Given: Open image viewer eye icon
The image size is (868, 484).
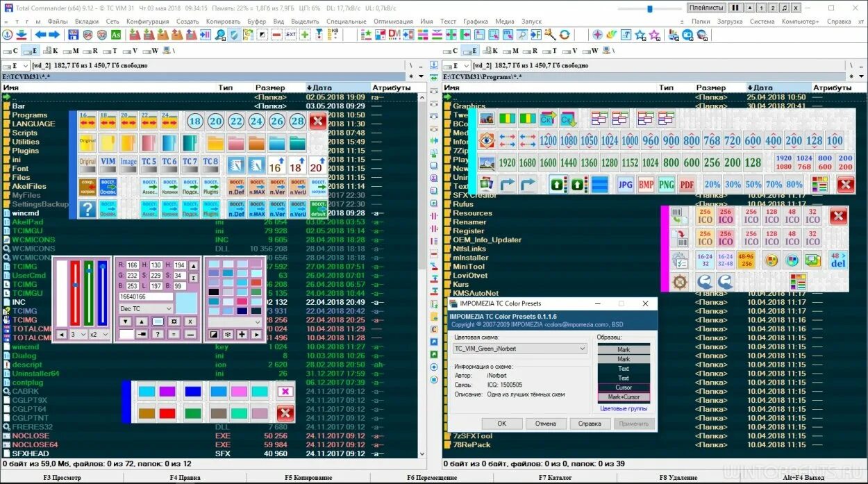Looking at the screenshot, I should (486, 140).
